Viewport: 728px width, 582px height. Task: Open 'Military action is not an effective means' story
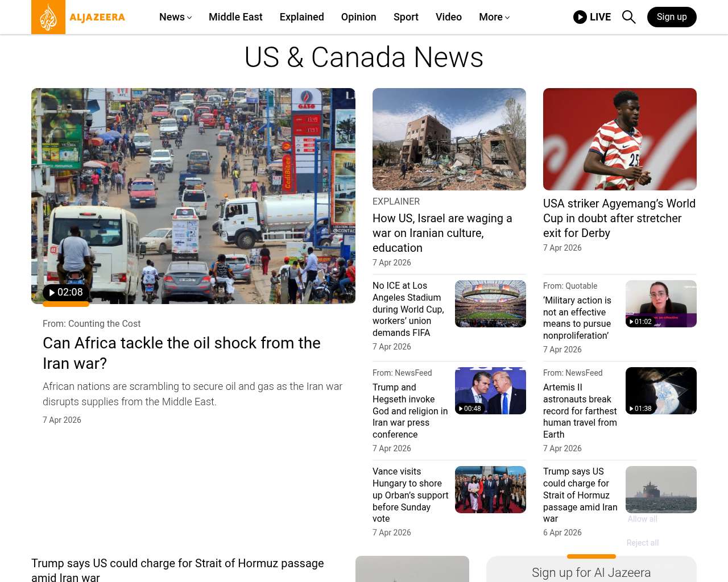point(577,318)
